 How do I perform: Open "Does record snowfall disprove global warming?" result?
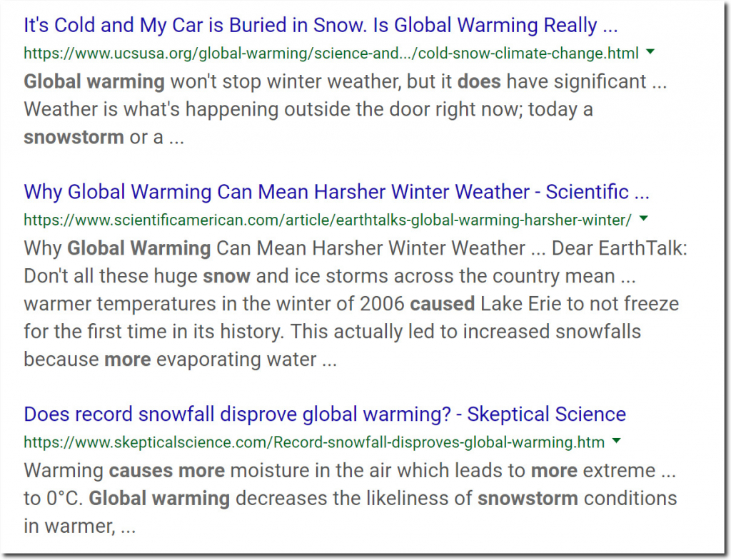click(x=325, y=414)
